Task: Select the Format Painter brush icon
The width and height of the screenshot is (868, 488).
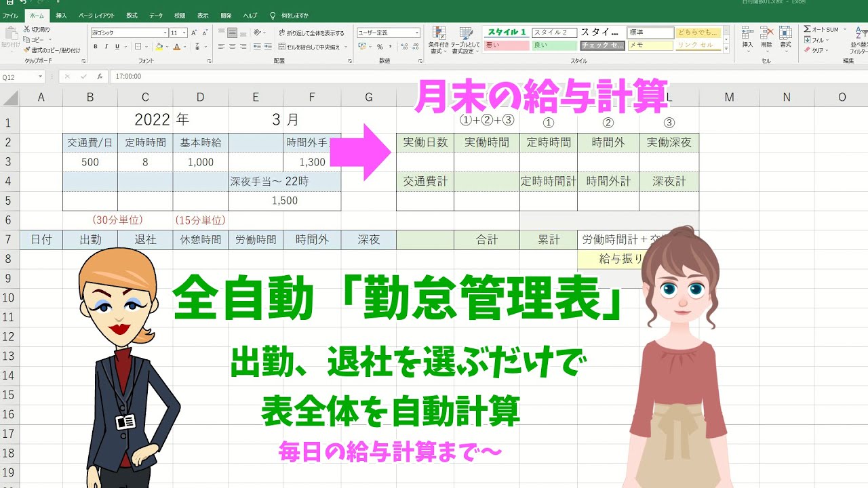Action: (26, 50)
